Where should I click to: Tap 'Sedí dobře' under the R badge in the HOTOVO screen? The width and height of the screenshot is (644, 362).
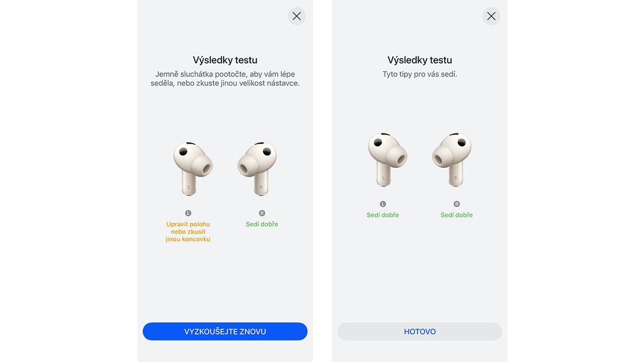[x=457, y=215]
